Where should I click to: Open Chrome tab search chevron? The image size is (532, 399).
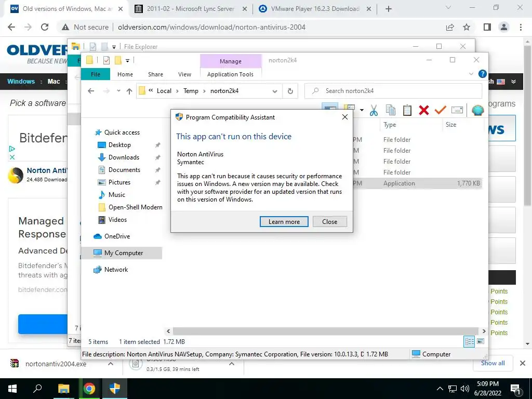coord(448,7)
